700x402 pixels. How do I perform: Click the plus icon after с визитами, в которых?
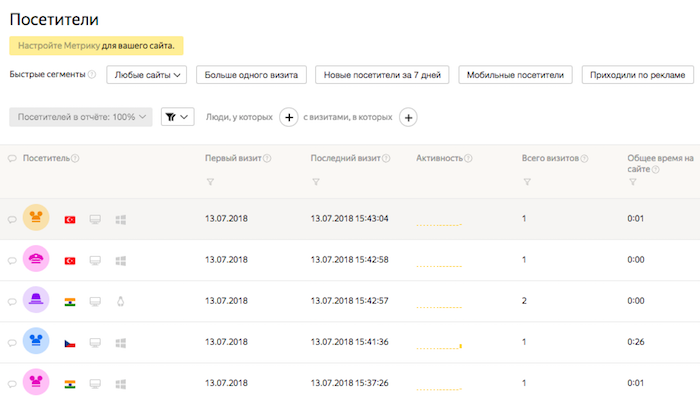(408, 117)
